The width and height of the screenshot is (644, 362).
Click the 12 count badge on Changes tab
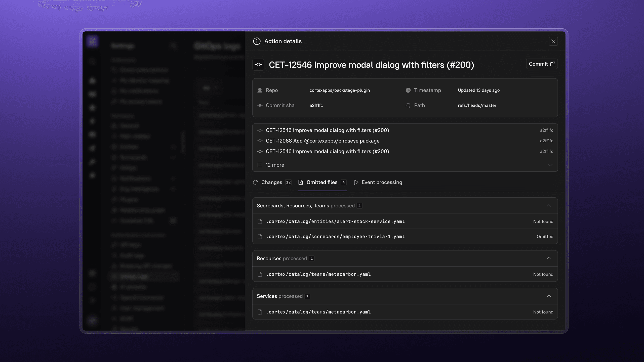[288, 182]
